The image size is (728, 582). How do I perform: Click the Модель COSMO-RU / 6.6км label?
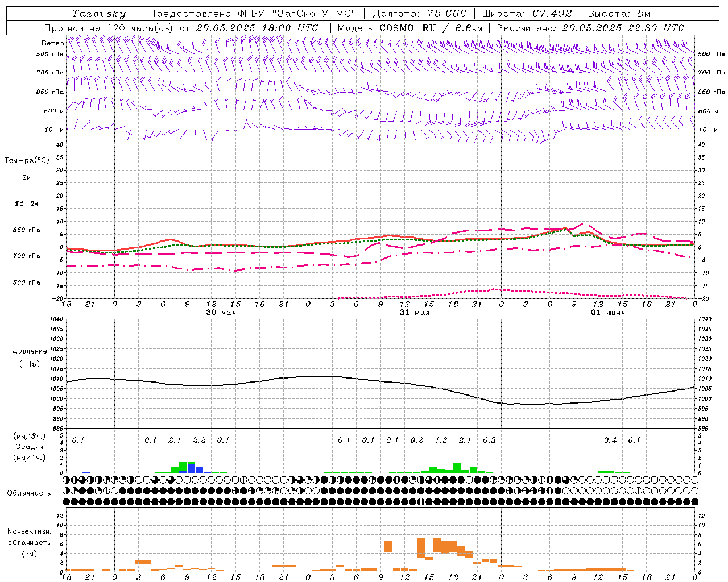point(410,28)
